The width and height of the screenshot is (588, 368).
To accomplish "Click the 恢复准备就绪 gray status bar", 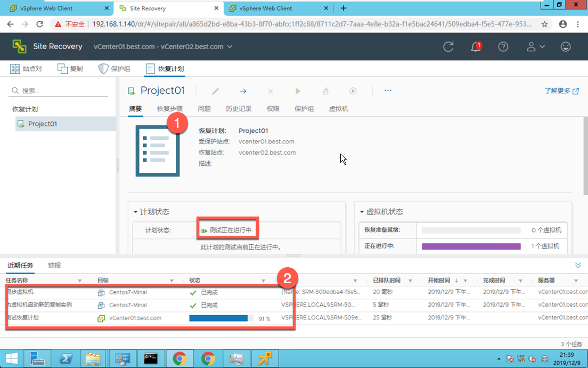I will coord(471,230).
